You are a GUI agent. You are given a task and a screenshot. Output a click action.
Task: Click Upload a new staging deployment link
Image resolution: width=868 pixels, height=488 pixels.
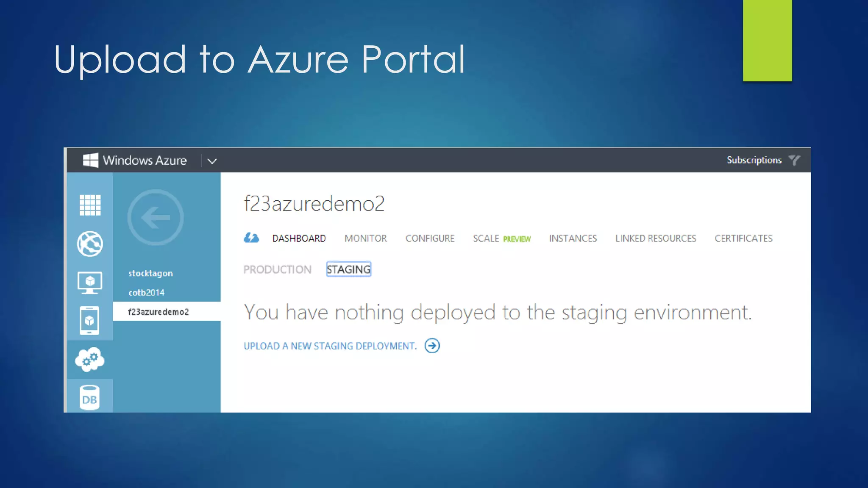[341, 346]
